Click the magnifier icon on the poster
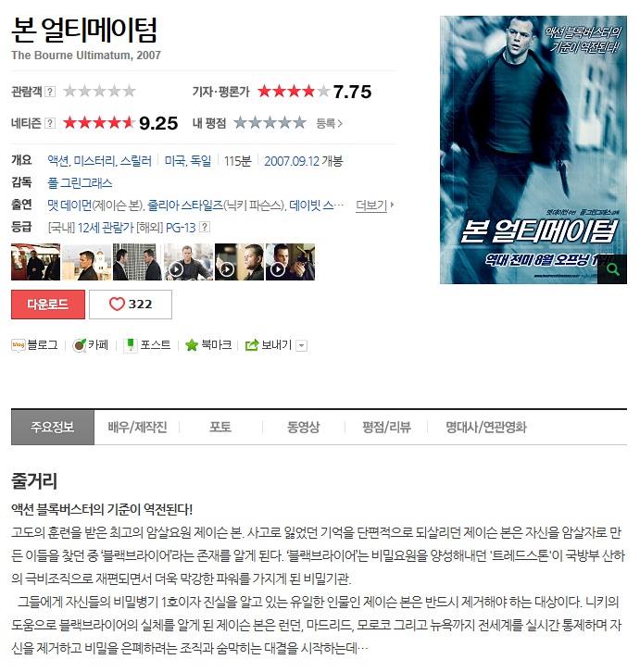Screen dimensions: 640x672 [x=612, y=269]
